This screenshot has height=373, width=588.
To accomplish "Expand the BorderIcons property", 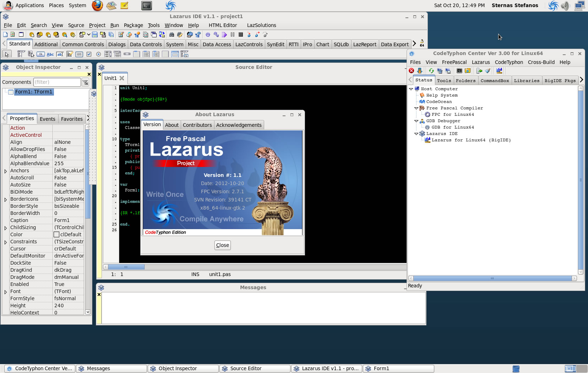I will [6, 199].
